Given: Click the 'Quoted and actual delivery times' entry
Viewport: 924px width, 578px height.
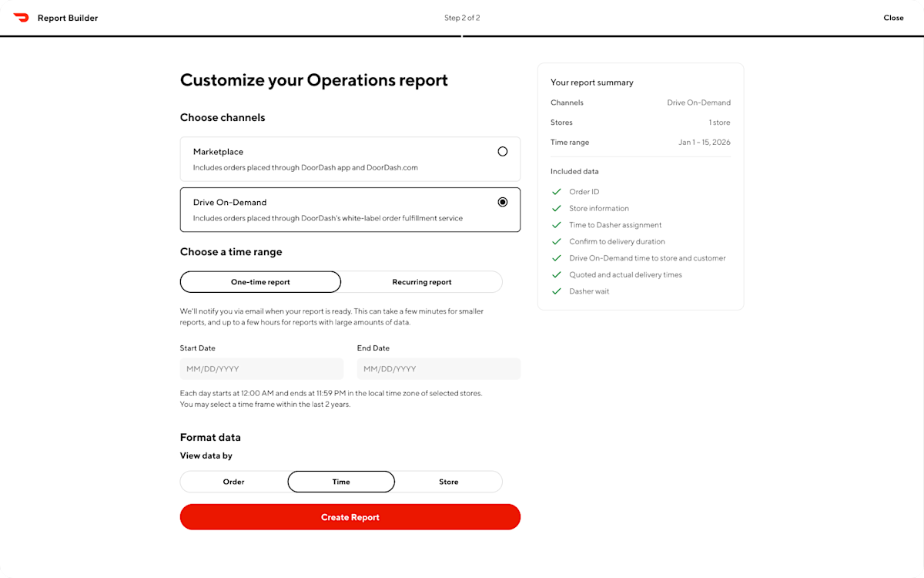Looking at the screenshot, I should pos(626,274).
